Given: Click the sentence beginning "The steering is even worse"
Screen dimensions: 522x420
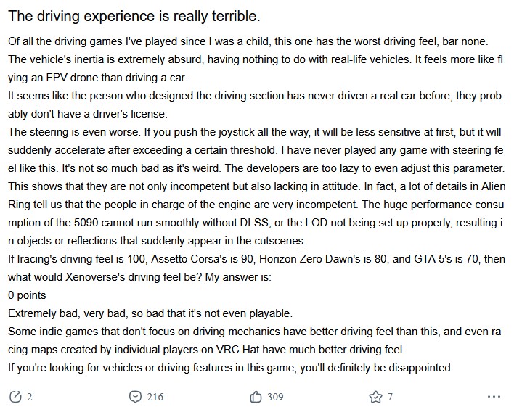Looking at the screenshot, I should (x=254, y=132).
